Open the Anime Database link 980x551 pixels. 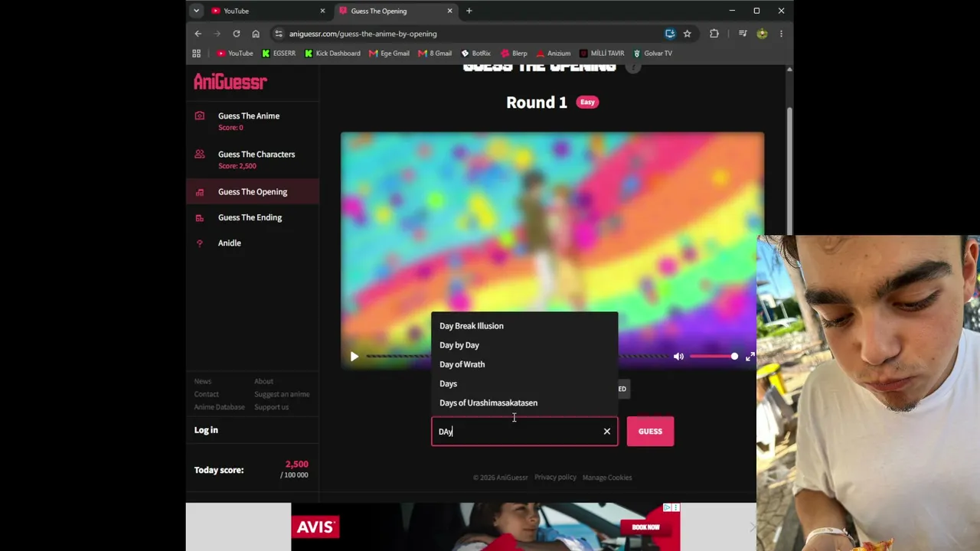(219, 407)
